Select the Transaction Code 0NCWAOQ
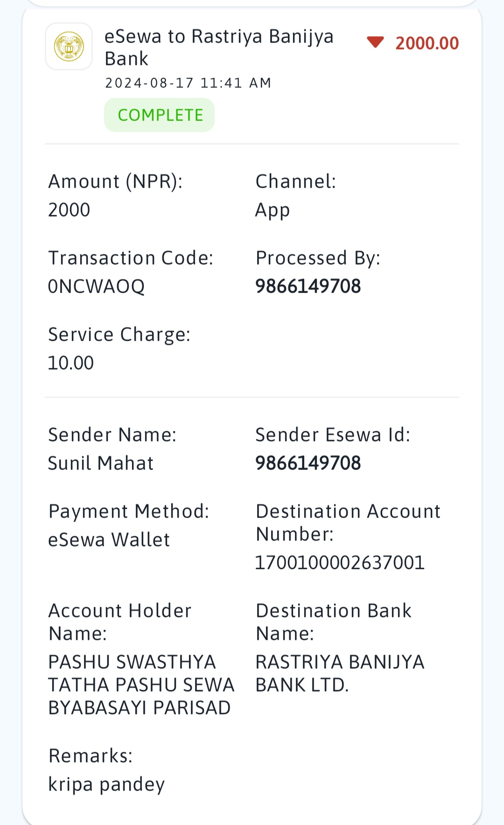 (x=97, y=286)
